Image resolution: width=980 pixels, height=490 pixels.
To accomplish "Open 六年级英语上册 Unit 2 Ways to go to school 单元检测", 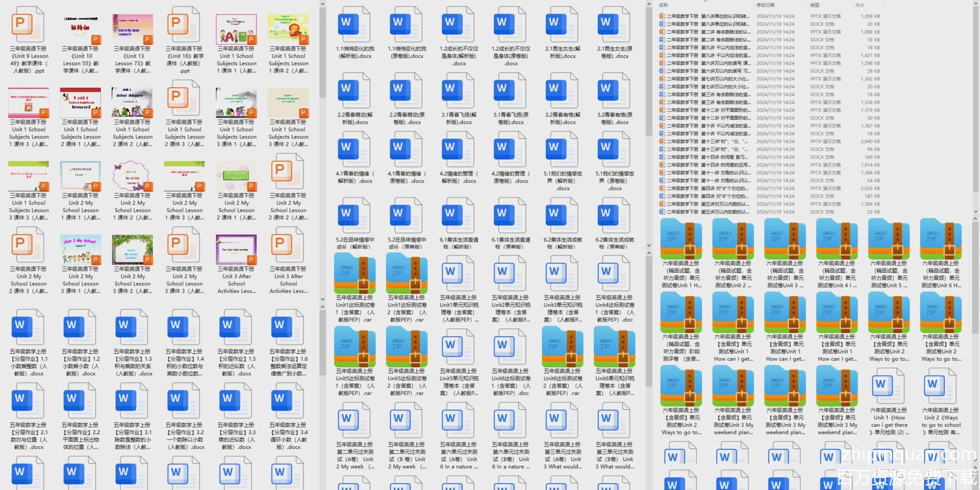I will tap(940, 387).
